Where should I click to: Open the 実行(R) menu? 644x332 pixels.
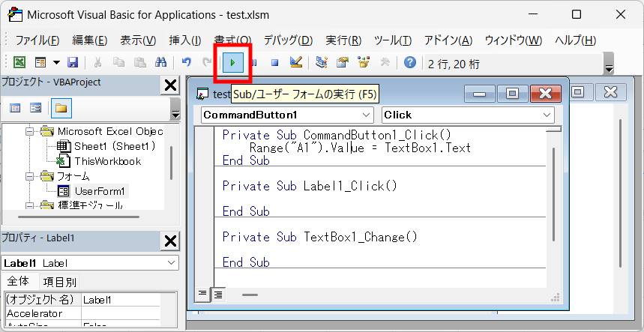(x=343, y=40)
